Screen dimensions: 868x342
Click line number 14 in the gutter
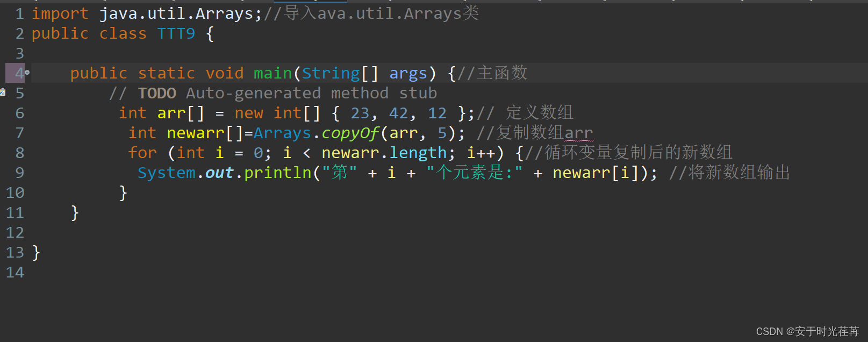(x=15, y=272)
